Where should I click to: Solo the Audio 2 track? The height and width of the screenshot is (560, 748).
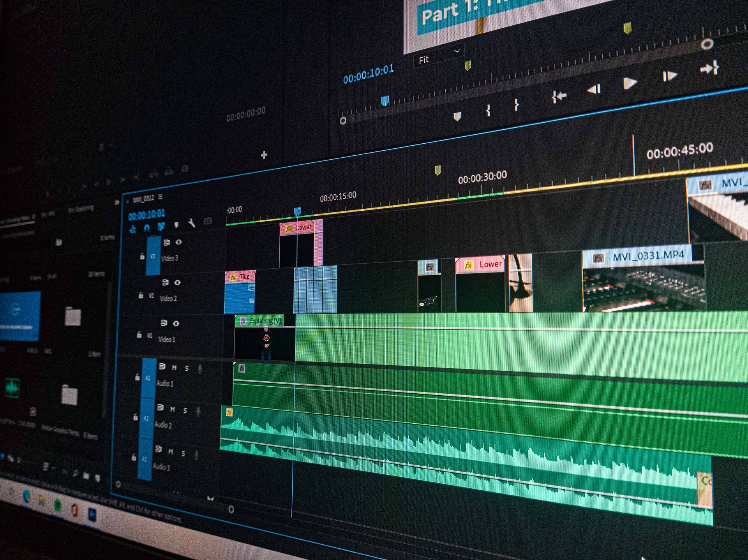(x=185, y=410)
